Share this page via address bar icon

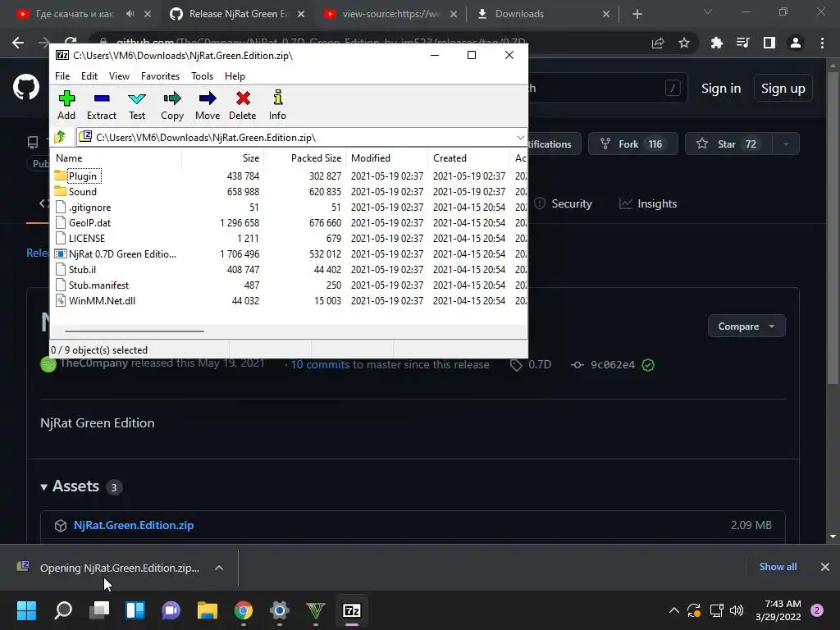point(658,43)
